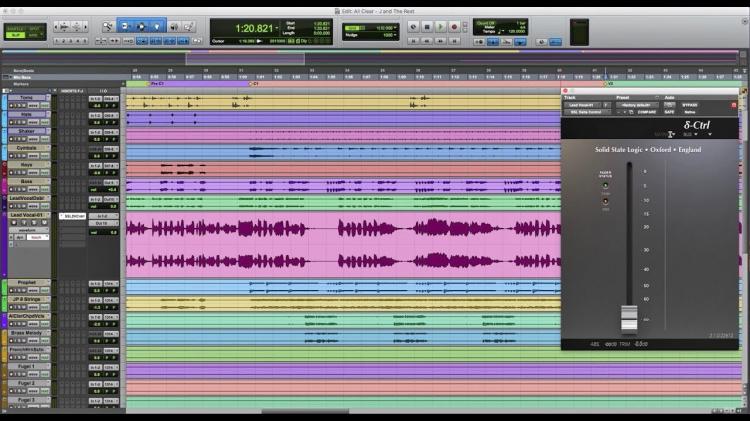Click the SSL plugin fader handle
This screenshot has height=421, width=750.
coord(629,318)
